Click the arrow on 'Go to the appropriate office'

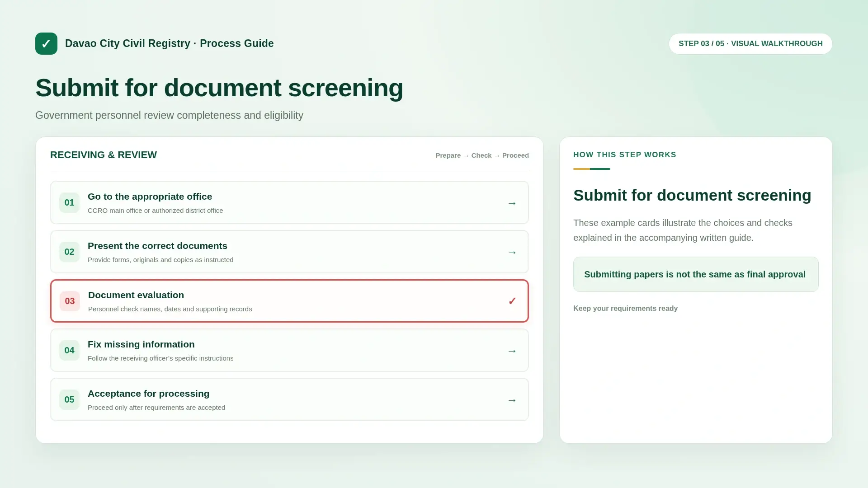point(512,203)
